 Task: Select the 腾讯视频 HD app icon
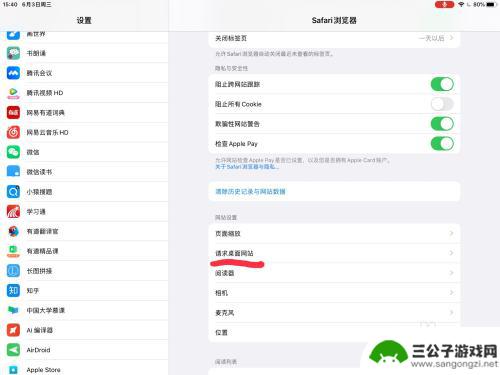13,93
